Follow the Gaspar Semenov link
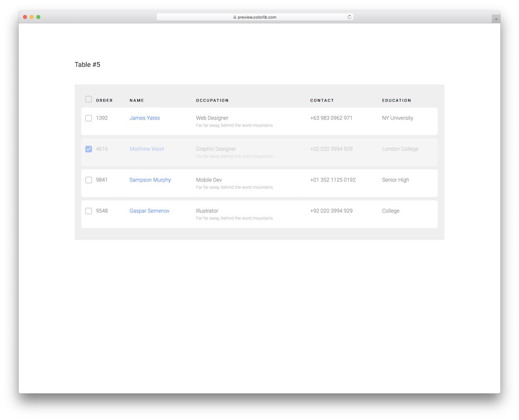519x420 pixels. point(149,211)
